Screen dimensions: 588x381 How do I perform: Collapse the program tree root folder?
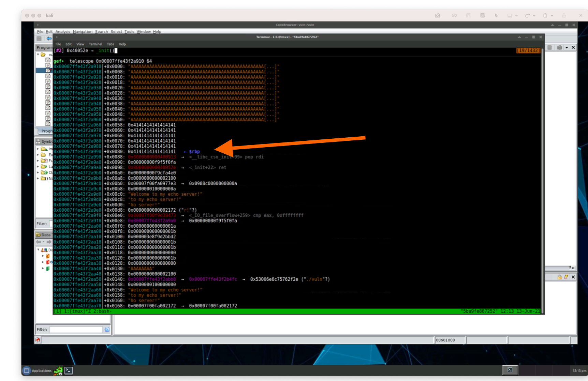pos(38,55)
